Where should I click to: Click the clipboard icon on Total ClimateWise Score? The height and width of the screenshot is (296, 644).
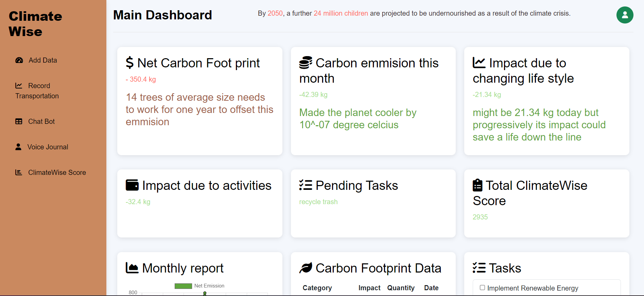tap(477, 185)
